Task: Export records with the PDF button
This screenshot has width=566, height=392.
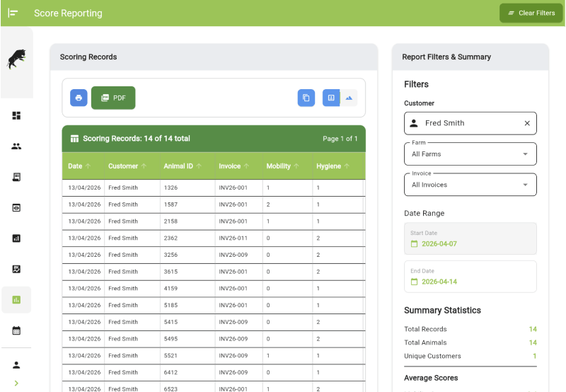Action: (113, 98)
